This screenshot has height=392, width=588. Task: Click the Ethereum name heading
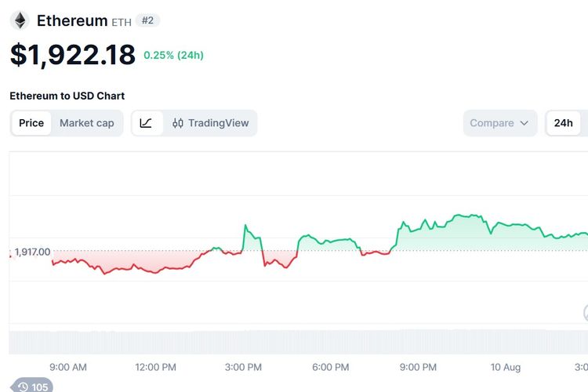pos(72,20)
